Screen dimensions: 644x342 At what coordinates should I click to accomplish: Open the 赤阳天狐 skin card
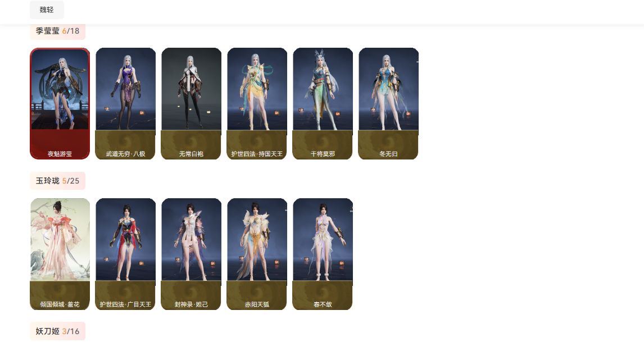pos(257,254)
